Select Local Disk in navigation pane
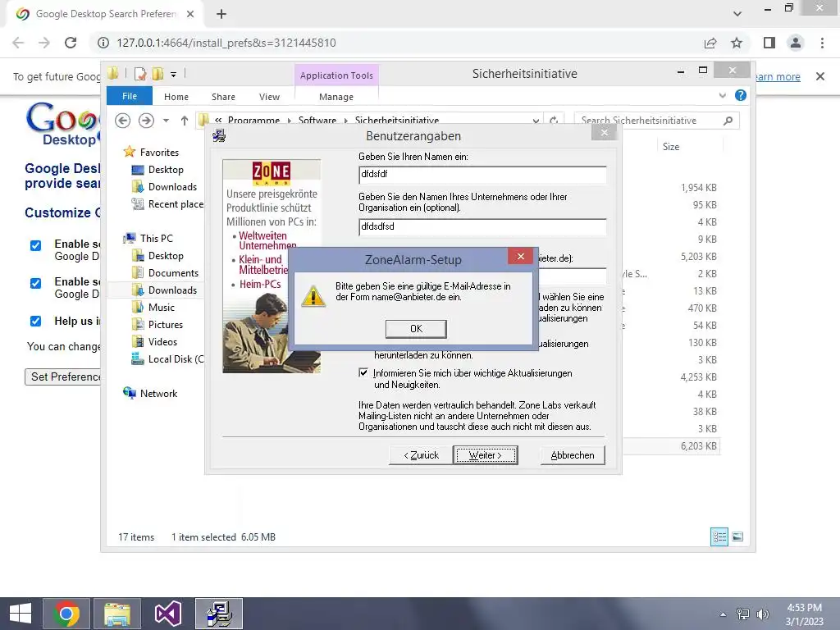The height and width of the screenshot is (630, 840). 176,359
